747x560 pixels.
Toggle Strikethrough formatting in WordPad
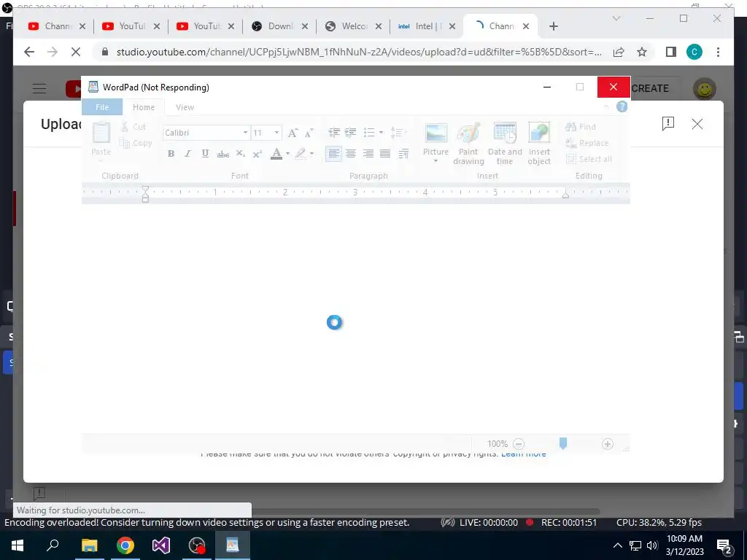[222, 153]
